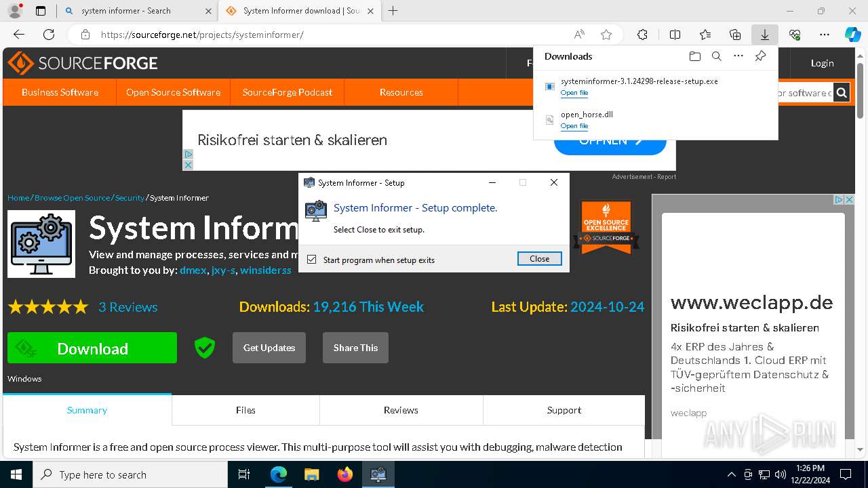Search downloads magnifier icon
The width and height of the screenshot is (868, 488).
[717, 56]
